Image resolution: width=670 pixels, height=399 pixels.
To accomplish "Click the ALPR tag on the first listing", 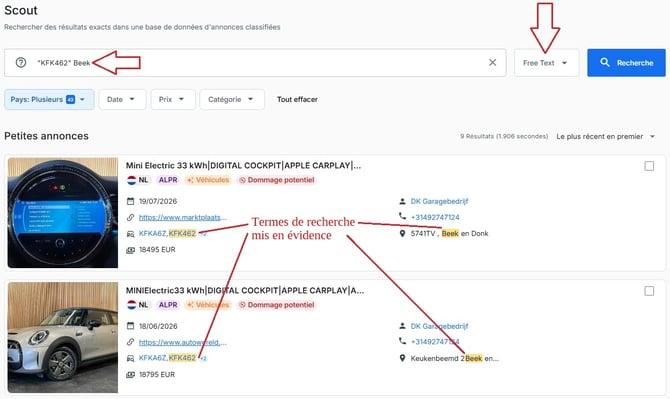I will 168,180.
